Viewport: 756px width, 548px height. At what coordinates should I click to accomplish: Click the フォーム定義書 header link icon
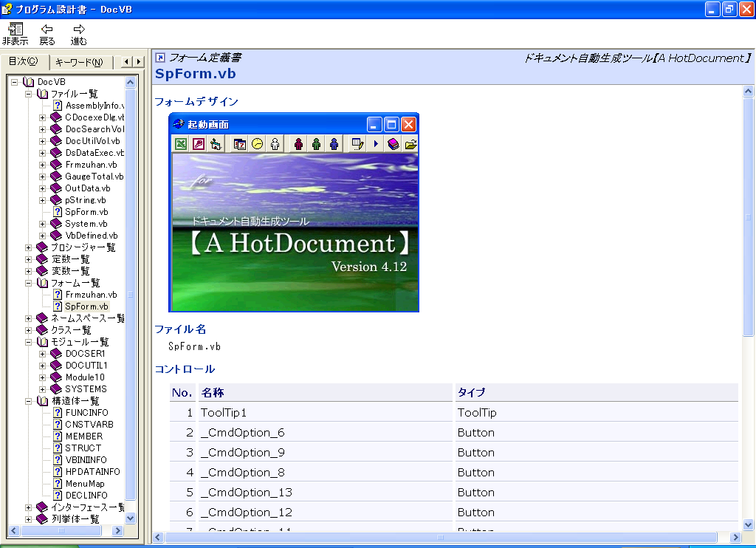click(160, 58)
